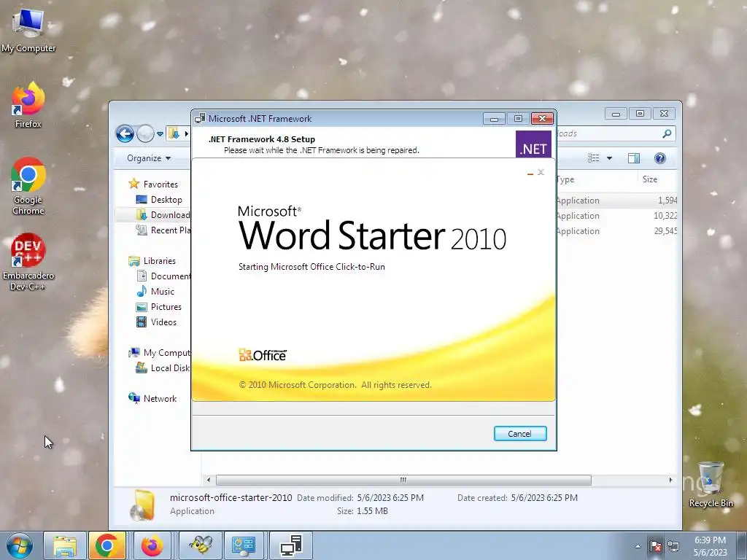
Task: Open Action Center flag in tray
Action: (656, 546)
